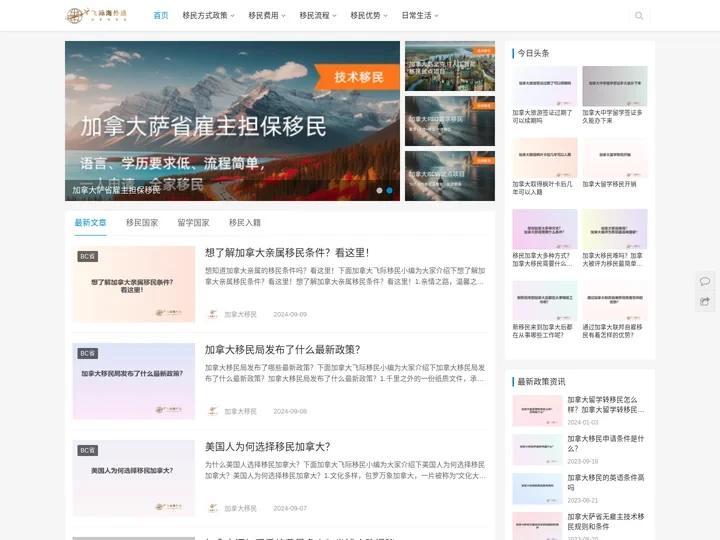
Task: Expand 移民费用 dropdown menu
Action: [267, 16]
